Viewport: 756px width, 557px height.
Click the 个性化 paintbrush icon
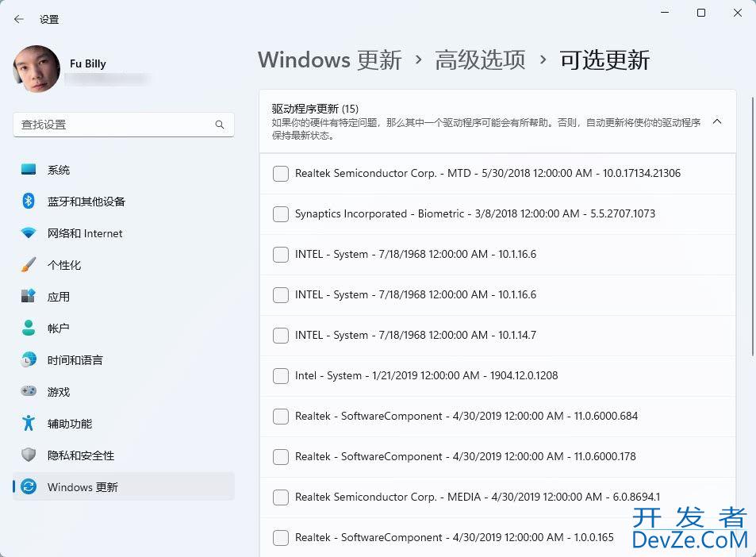pyautogui.click(x=29, y=265)
